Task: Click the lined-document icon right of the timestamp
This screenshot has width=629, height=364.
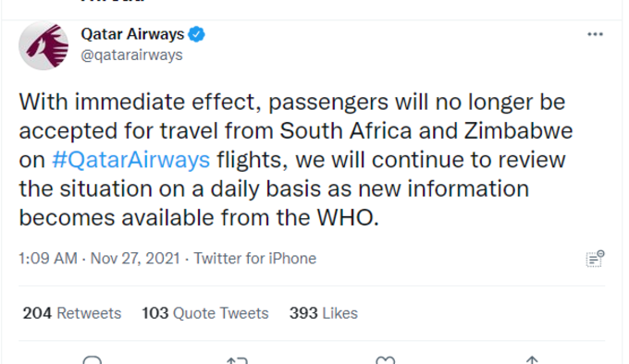Action: (595, 259)
